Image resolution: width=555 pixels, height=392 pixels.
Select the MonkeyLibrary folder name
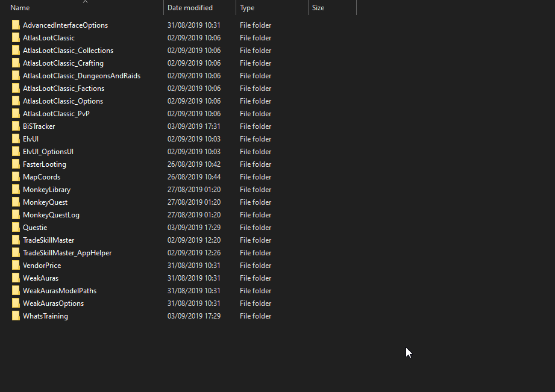[47, 190]
